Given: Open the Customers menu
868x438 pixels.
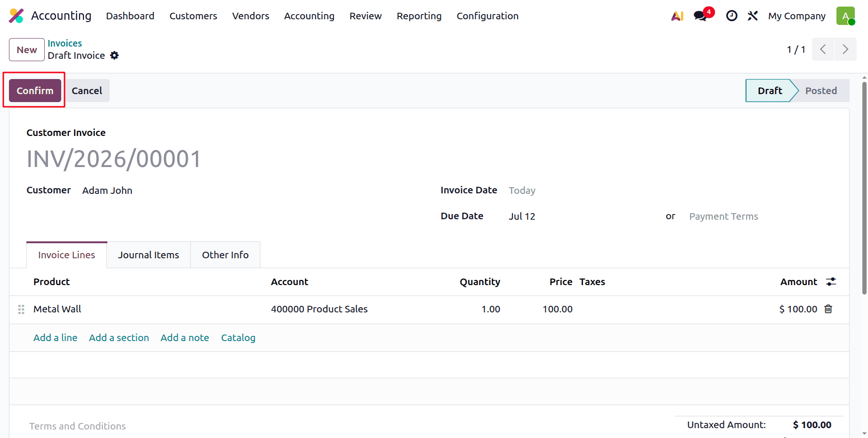Looking at the screenshot, I should click(193, 16).
